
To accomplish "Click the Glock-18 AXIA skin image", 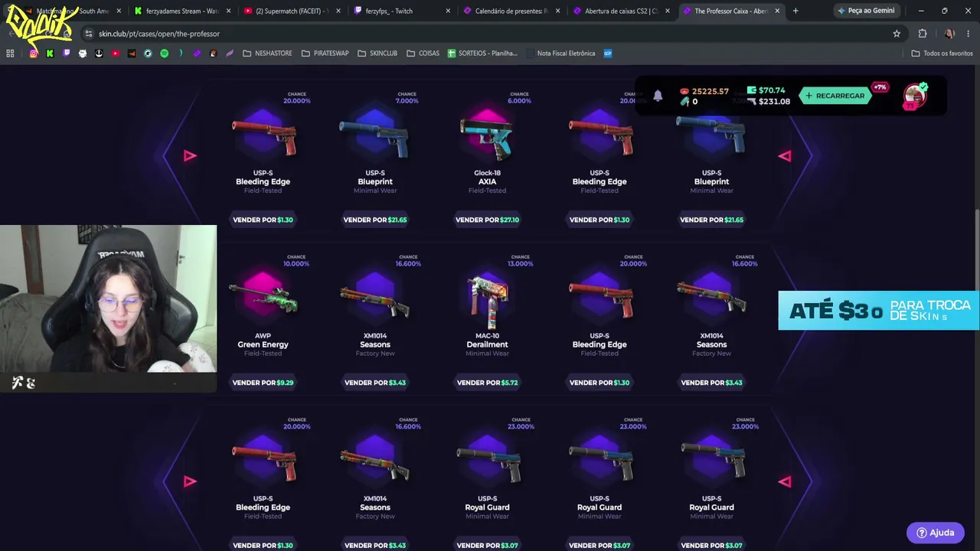I will coord(487,135).
